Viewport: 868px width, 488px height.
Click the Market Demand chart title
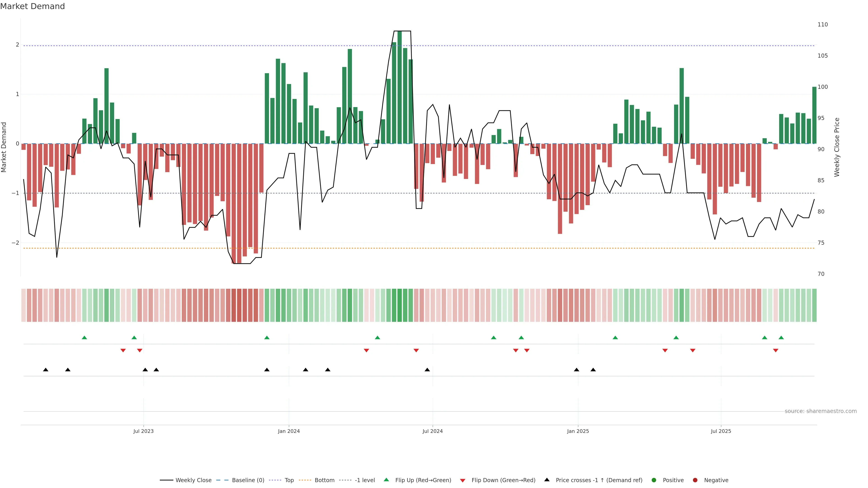click(32, 6)
